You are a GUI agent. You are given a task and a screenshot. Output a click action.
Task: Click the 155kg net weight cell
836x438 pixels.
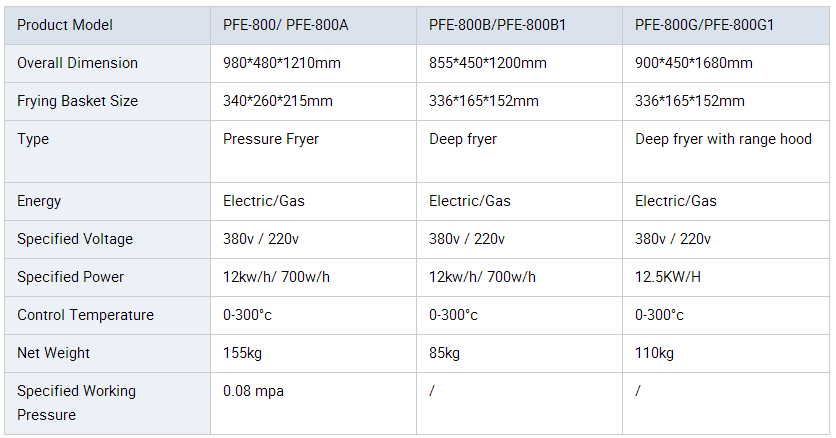coord(240,353)
